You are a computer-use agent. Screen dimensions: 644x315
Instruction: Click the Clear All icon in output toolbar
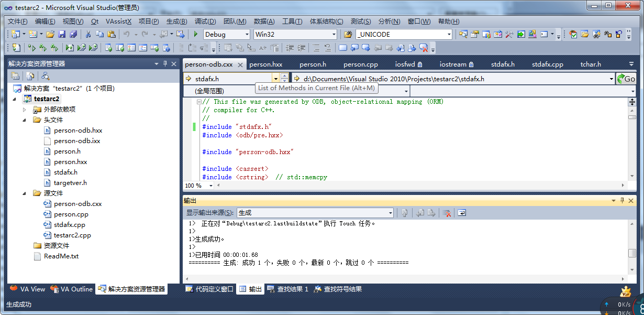click(x=447, y=213)
